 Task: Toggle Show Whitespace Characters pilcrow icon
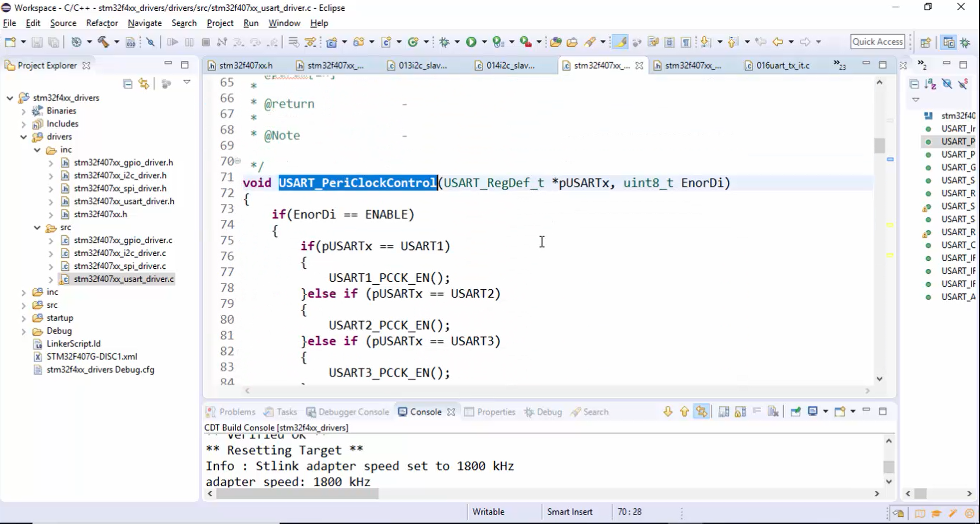(686, 42)
